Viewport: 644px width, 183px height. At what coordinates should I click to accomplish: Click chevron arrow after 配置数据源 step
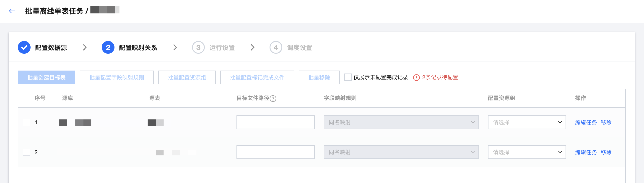[x=85, y=47]
